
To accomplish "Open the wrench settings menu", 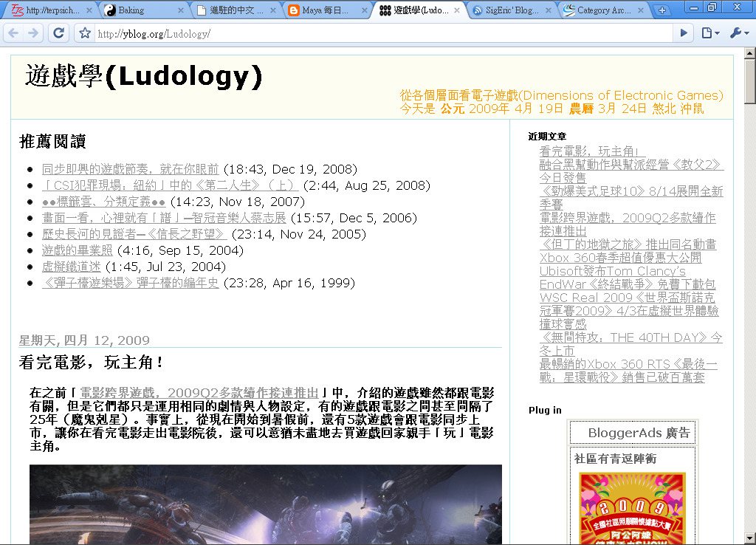I will (738, 33).
